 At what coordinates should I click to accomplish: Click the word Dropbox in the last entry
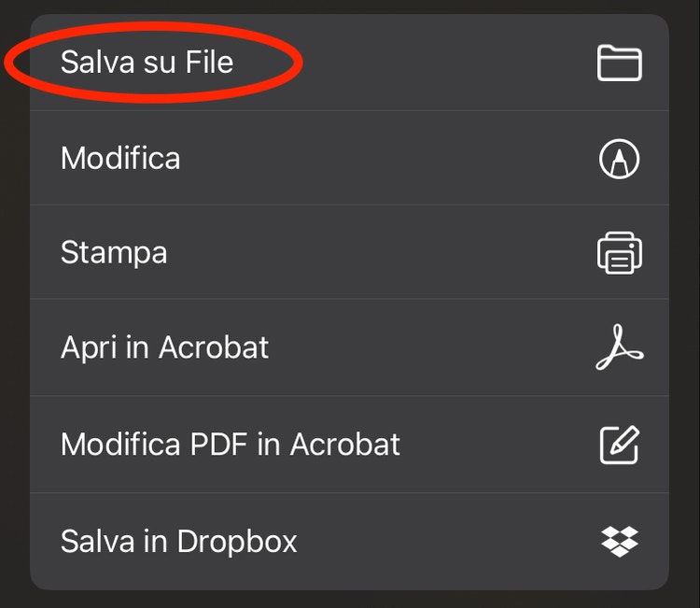(x=237, y=541)
